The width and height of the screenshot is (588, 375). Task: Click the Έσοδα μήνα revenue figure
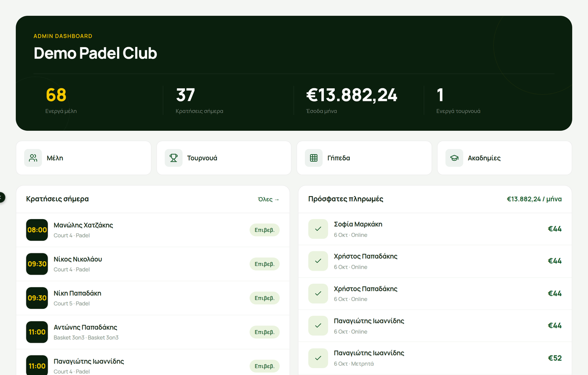tap(352, 95)
